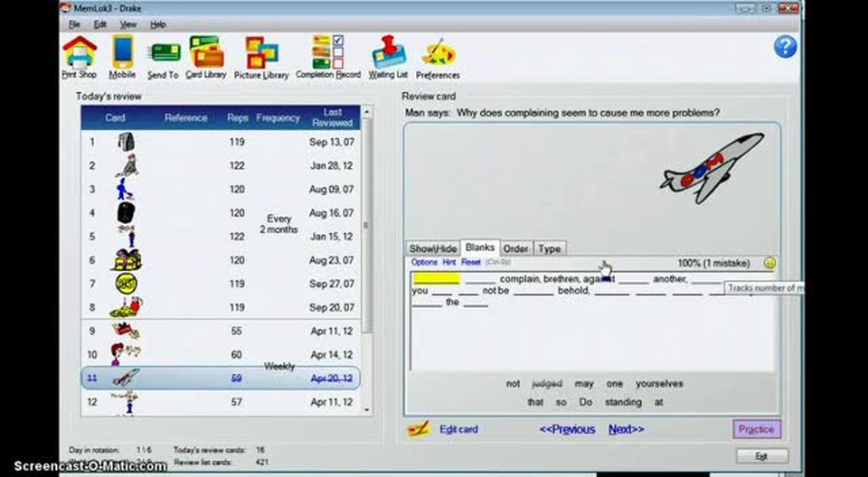This screenshot has height=477, width=868.
Task: Select card 6 thumbnail image
Action: point(127,260)
